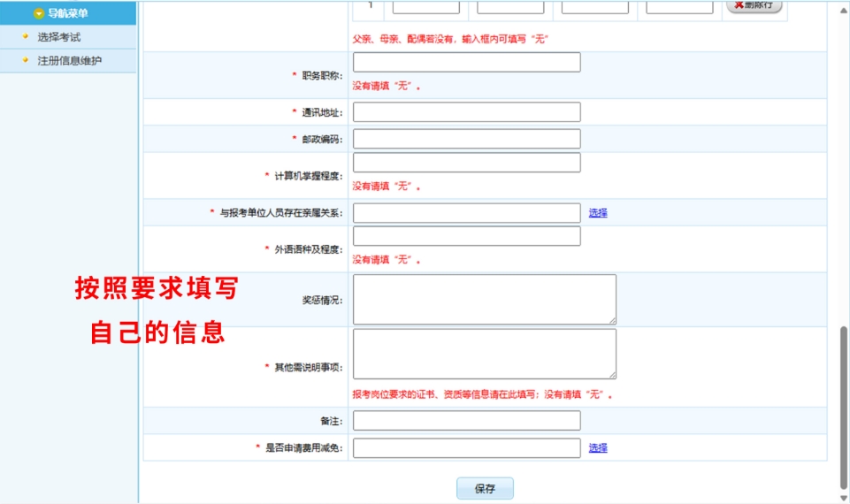
Task: Collapse the 导航菜单 header arrow icon
Action: (38, 13)
